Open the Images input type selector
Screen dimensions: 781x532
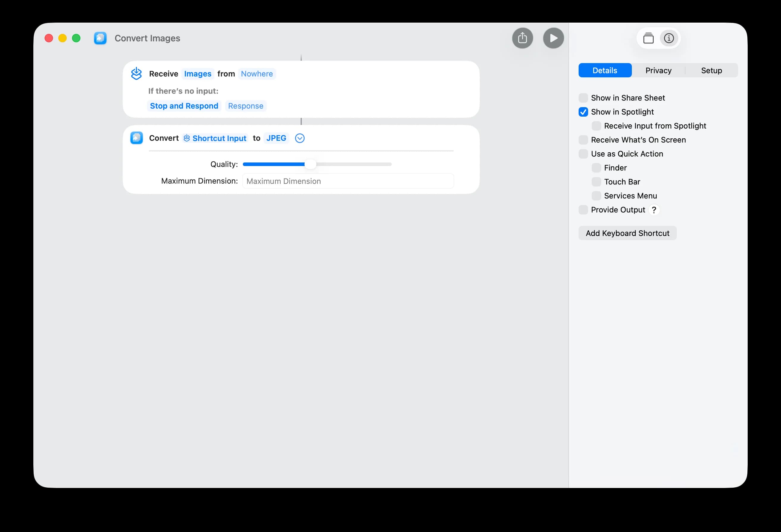[198, 73]
